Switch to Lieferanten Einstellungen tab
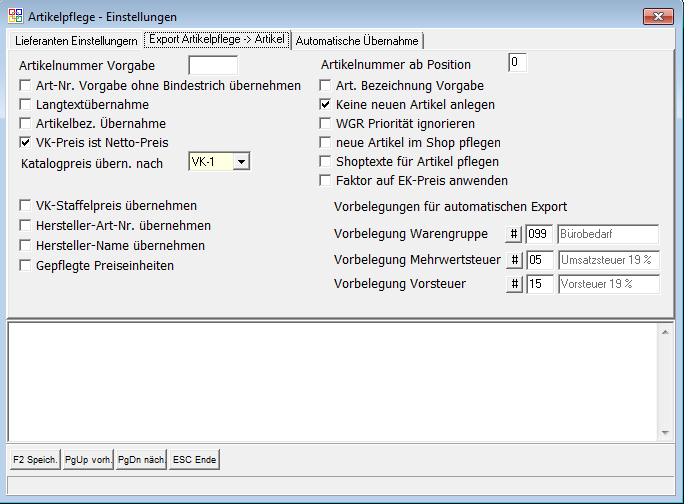684x504 pixels. (75, 41)
